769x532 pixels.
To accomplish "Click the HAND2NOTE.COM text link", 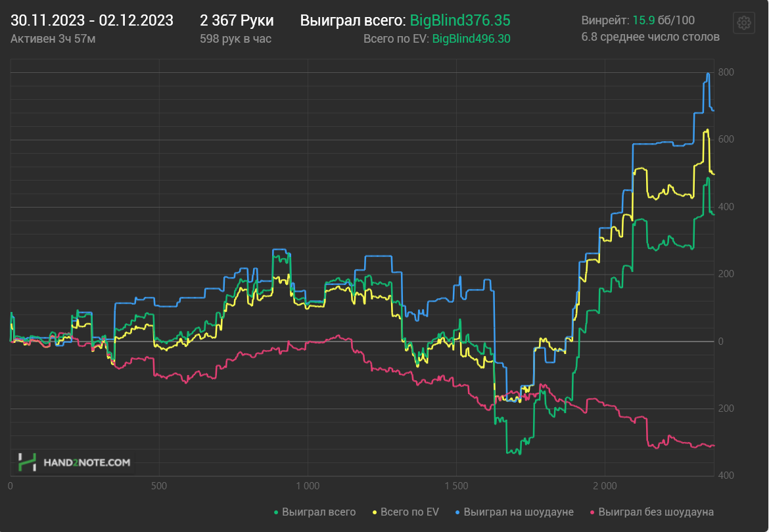I will (x=87, y=462).
